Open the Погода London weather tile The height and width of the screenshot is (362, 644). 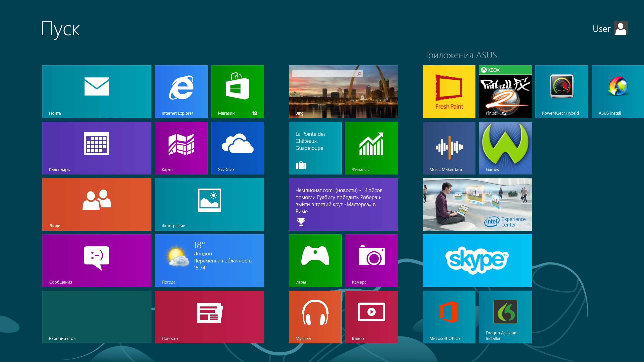[x=209, y=260]
